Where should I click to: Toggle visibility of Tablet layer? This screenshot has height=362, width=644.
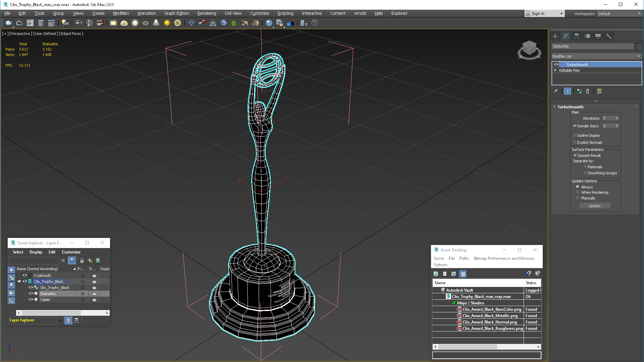pyautogui.click(x=31, y=299)
